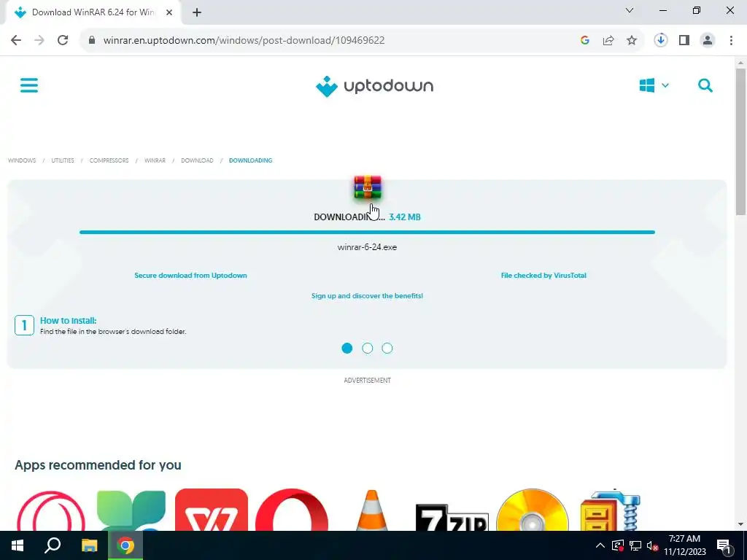Open the Windows platform selector
Viewport: 747px width, 560px height.
654,86
